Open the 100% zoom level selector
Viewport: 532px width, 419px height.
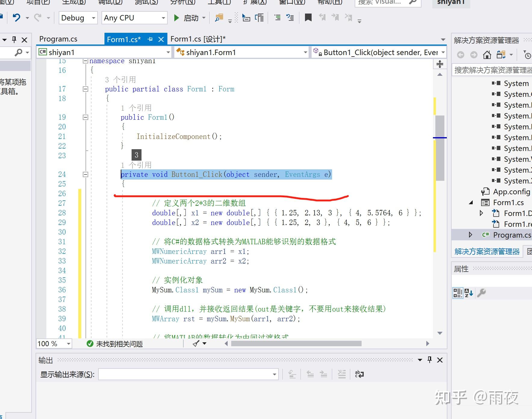(x=54, y=344)
